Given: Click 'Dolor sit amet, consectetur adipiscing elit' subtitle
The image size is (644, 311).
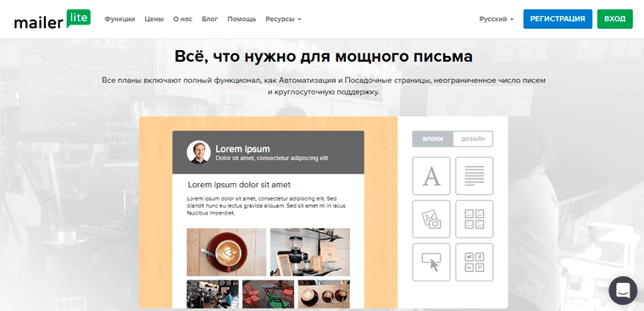Looking at the screenshot, I should pos(272,158).
